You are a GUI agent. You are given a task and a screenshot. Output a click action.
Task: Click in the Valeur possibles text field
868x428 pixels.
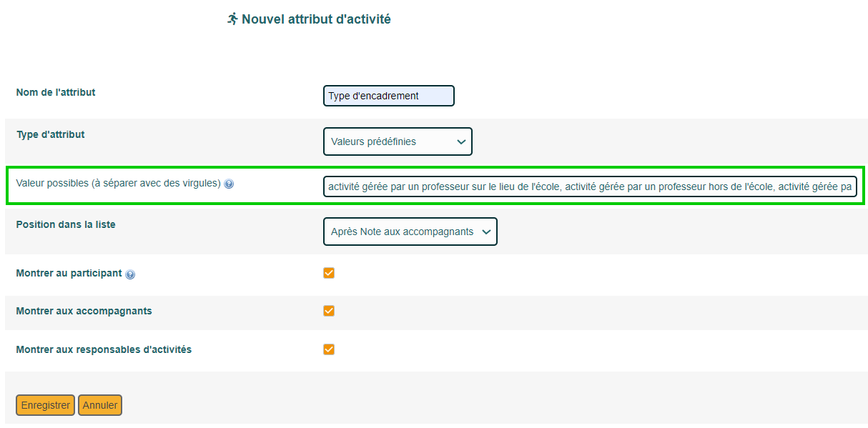590,186
